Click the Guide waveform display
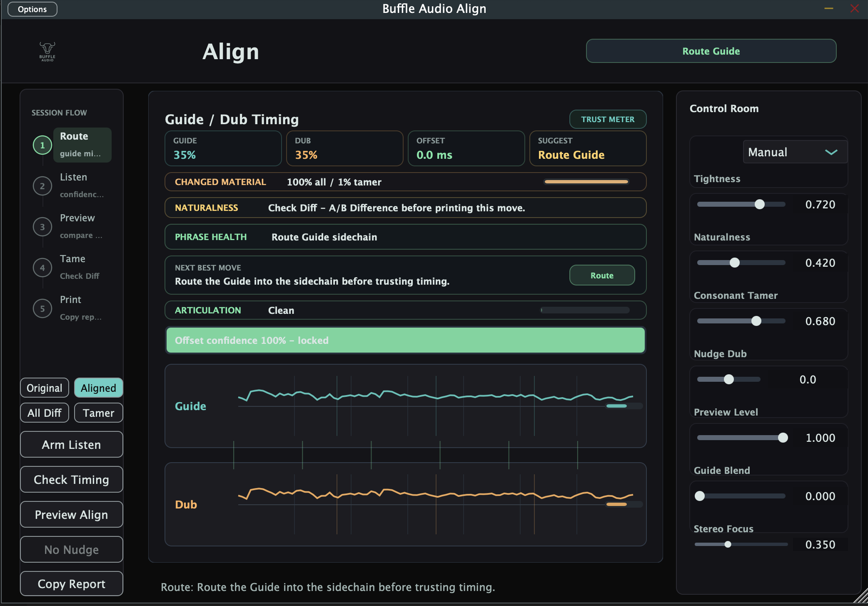Screen dimensions: 868x606 coord(406,406)
